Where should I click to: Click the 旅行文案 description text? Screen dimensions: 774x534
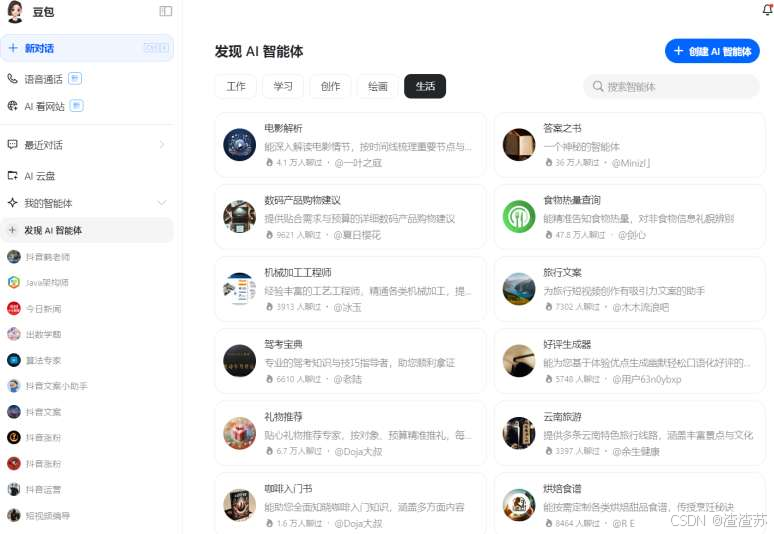coord(624,291)
